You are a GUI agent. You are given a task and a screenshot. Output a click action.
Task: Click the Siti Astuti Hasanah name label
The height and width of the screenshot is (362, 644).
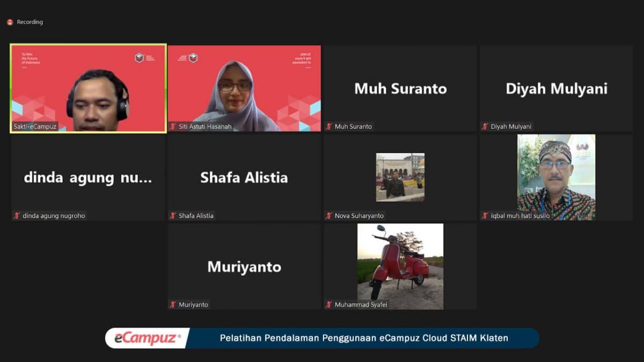tap(205, 127)
